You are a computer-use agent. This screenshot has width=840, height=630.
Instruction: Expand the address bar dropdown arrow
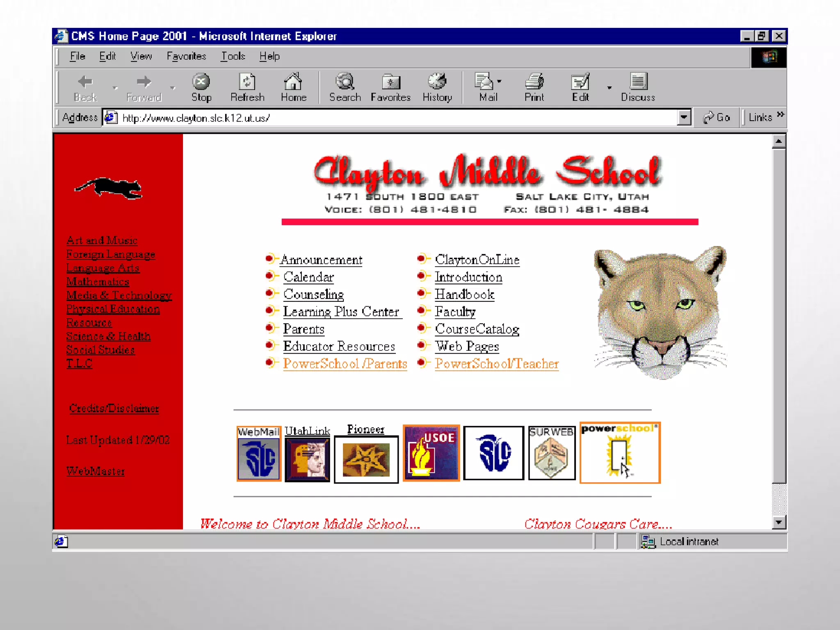(x=683, y=118)
